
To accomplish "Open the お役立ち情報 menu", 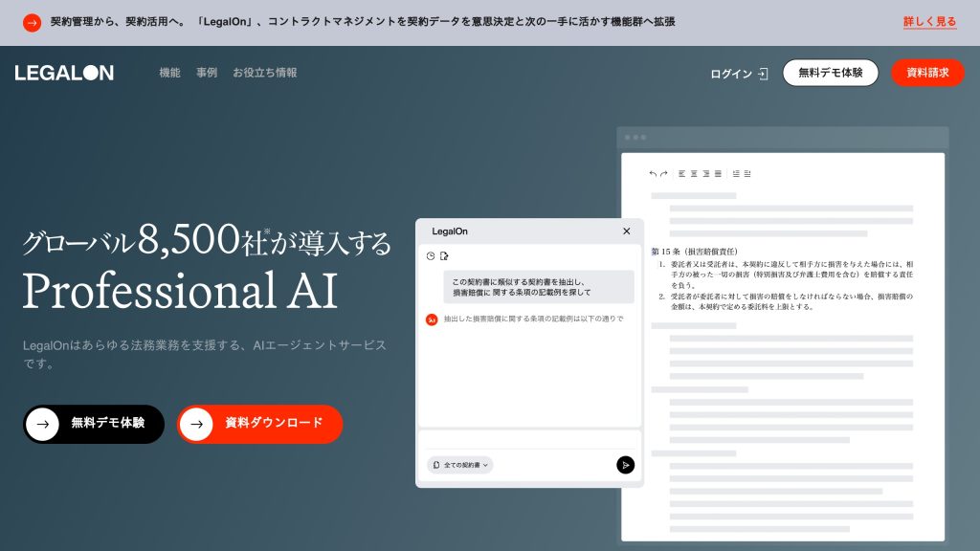I will (x=264, y=73).
